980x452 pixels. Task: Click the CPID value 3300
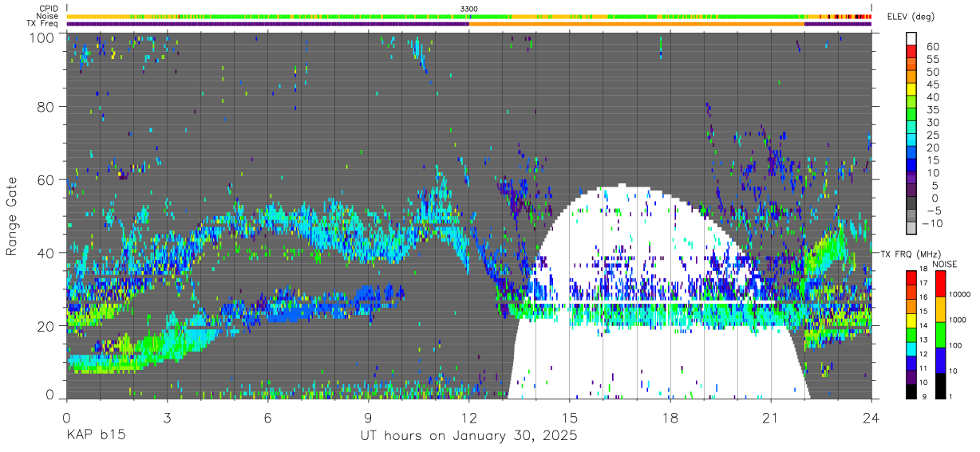(x=469, y=9)
